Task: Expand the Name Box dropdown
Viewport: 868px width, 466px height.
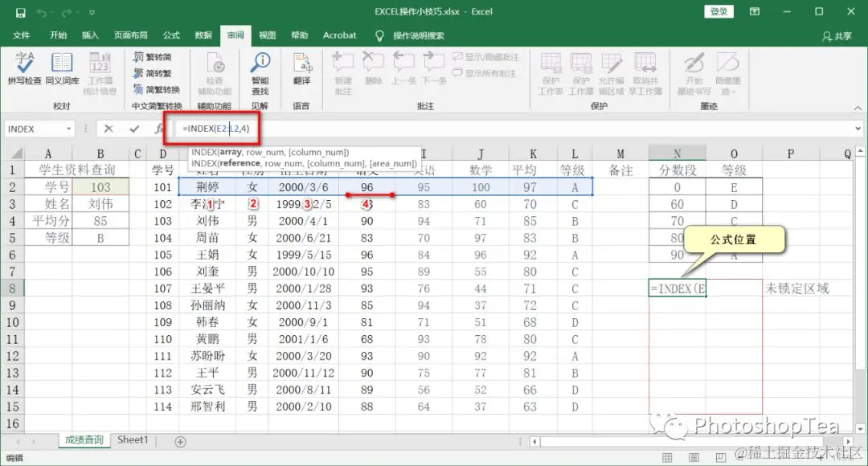Action: [68, 129]
